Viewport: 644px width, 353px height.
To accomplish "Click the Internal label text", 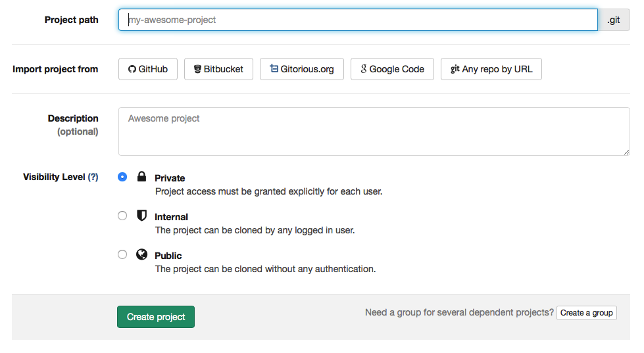I will tap(171, 217).
